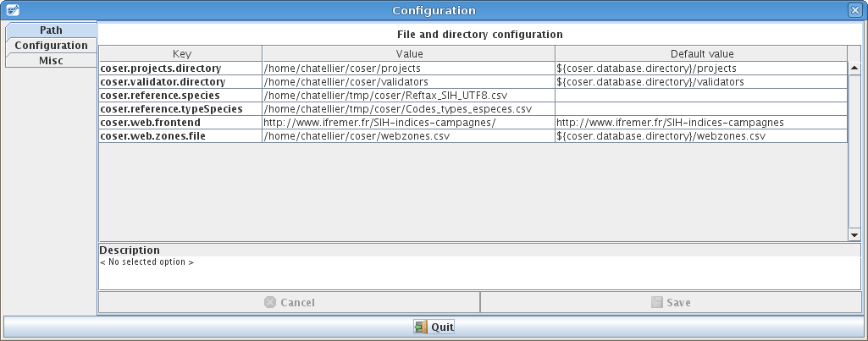The width and height of the screenshot is (868, 341).
Task: Select the coser.web.frontend key
Action: coord(180,123)
